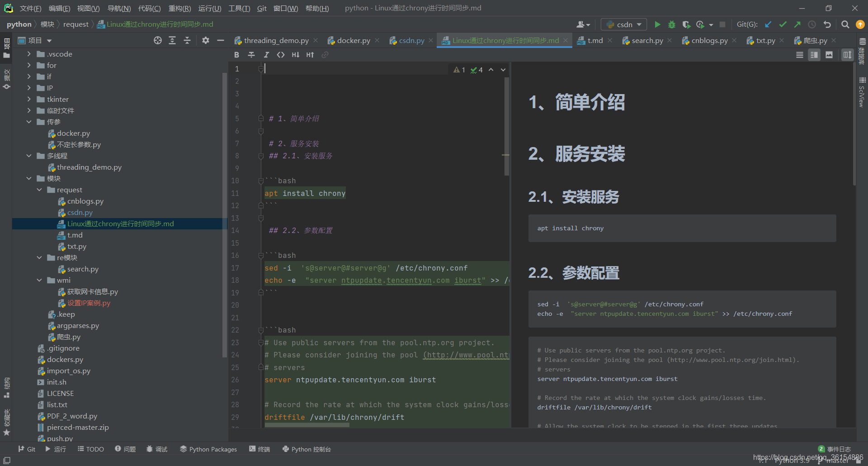Commit changes via Git checkmark icon
Image resolution: width=868 pixels, height=466 pixels.
(x=783, y=24)
